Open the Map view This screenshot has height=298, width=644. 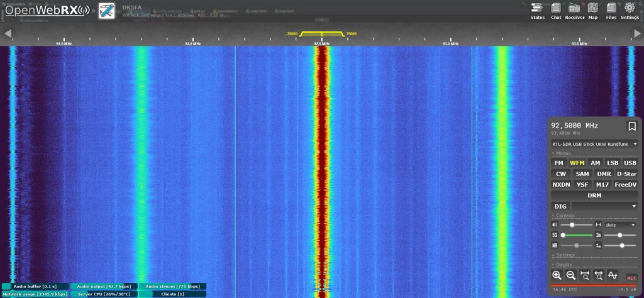coord(592,10)
